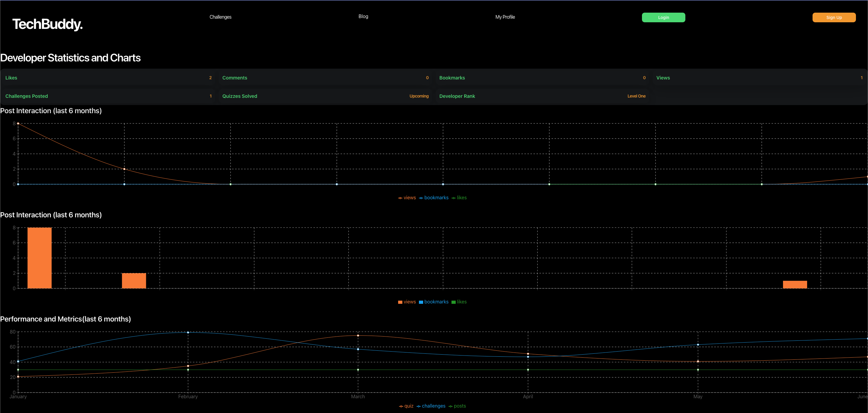This screenshot has width=868, height=413.
Task: Toggle bookmarks series in line chart legend
Action: [434, 197]
